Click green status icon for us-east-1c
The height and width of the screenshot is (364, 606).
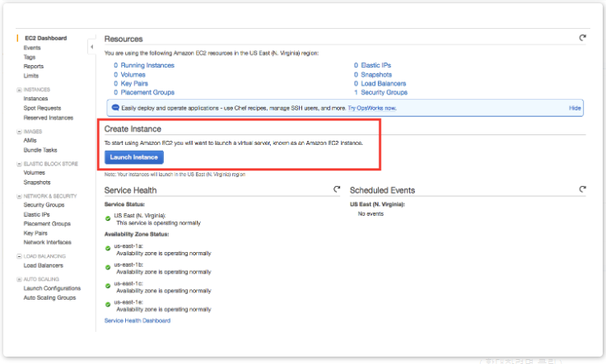(108, 286)
